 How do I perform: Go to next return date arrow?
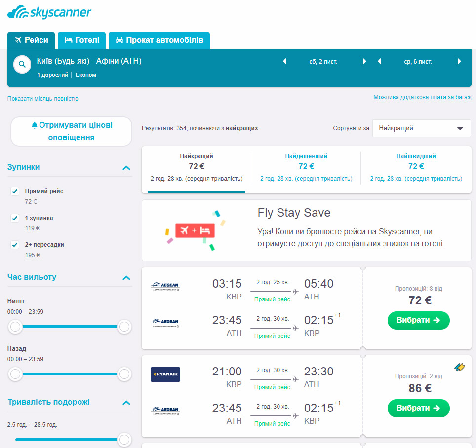click(459, 62)
